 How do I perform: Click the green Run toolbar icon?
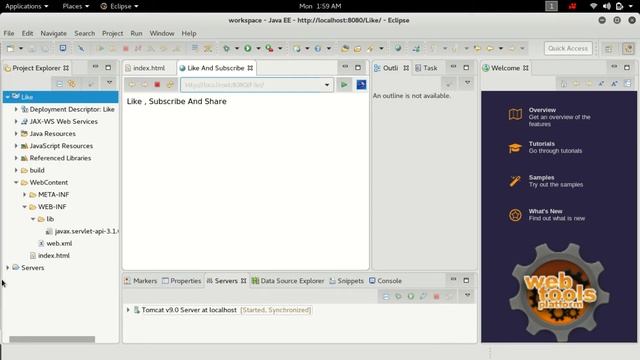[248, 49]
